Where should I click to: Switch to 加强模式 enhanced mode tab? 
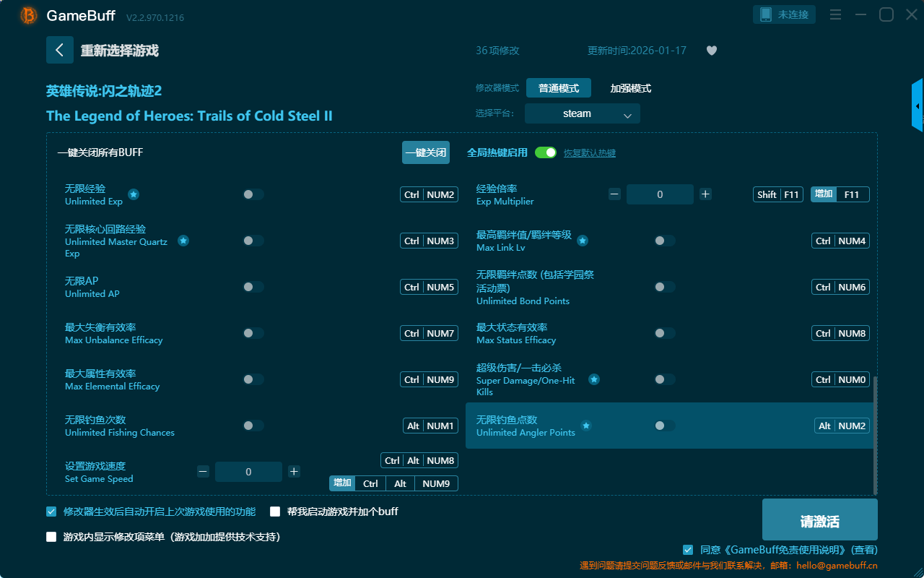coord(630,88)
